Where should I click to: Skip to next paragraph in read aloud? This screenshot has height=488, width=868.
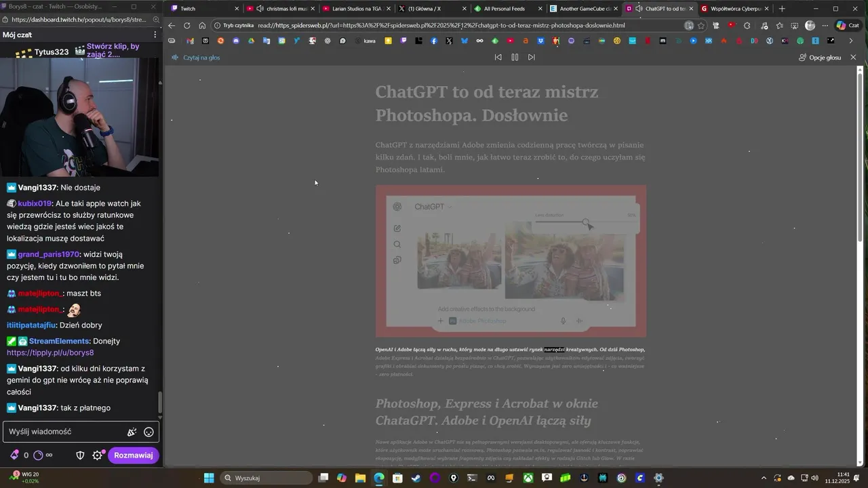click(531, 58)
